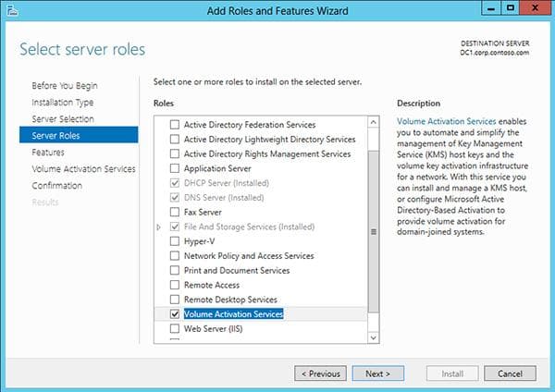The height and width of the screenshot is (392, 555).
Task: Select Print and Document Services label
Action: [x=237, y=270]
